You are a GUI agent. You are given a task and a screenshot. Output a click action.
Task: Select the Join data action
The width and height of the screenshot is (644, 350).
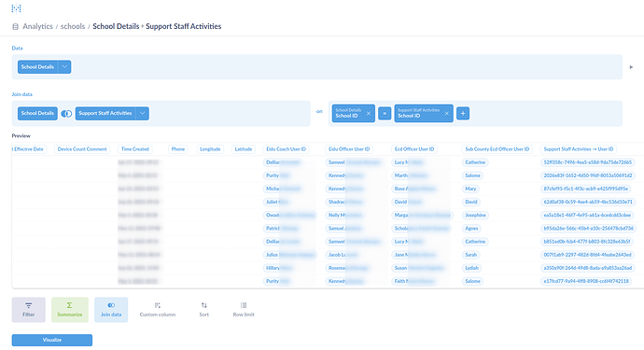point(111,309)
